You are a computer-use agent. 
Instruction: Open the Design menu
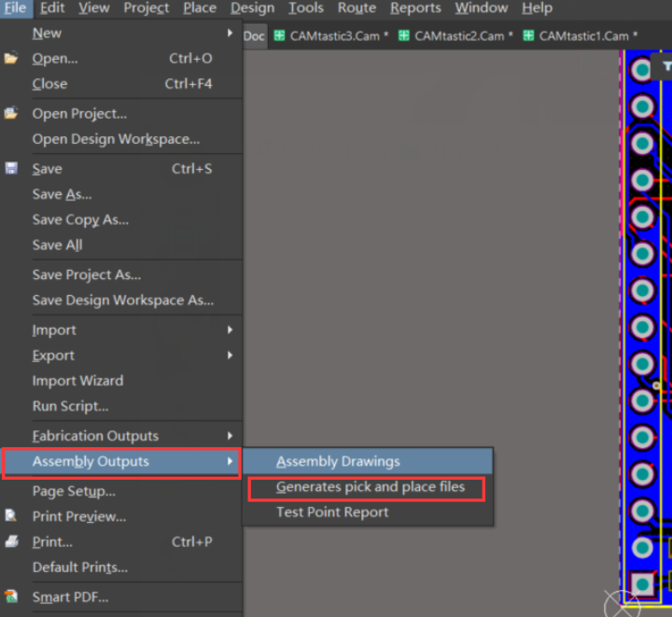pos(252,8)
